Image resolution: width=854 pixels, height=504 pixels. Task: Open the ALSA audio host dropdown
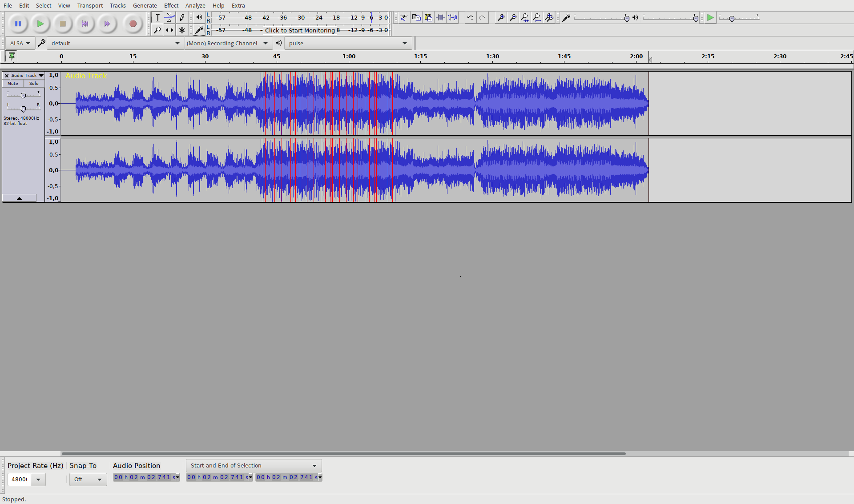[x=20, y=43]
